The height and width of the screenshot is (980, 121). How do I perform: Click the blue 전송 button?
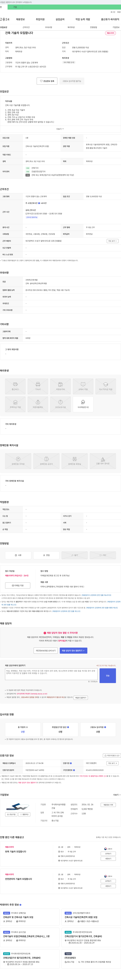point(108,676)
